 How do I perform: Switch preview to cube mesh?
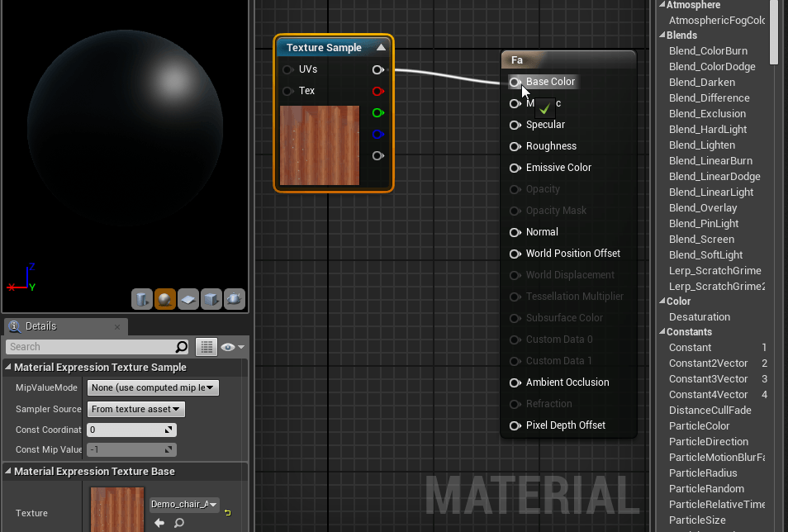click(211, 298)
